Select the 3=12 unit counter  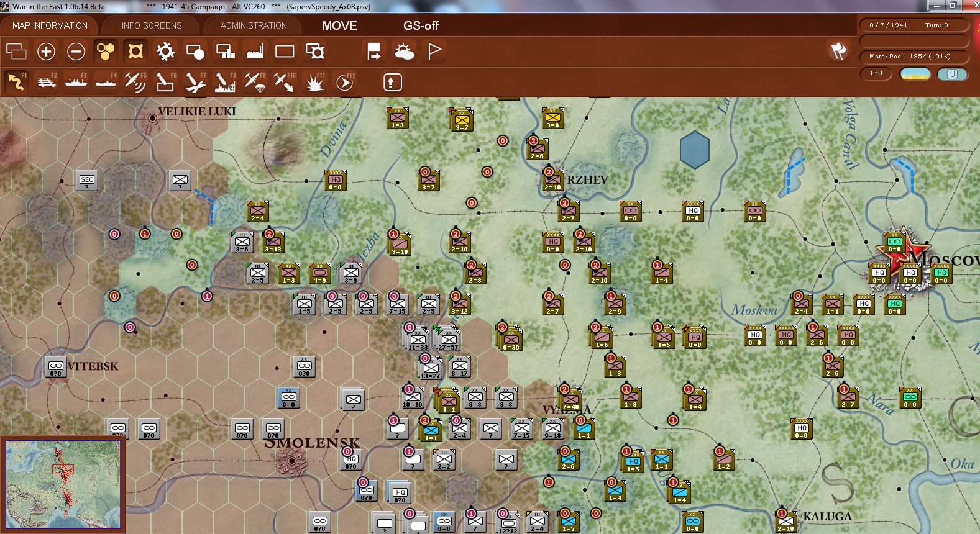pos(460,304)
